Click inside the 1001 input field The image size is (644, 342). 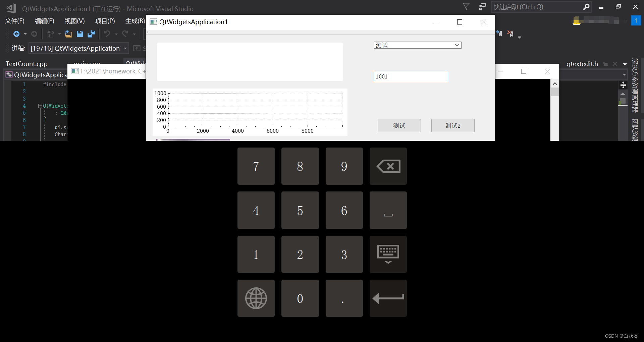pyautogui.click(x=411, y=77)
